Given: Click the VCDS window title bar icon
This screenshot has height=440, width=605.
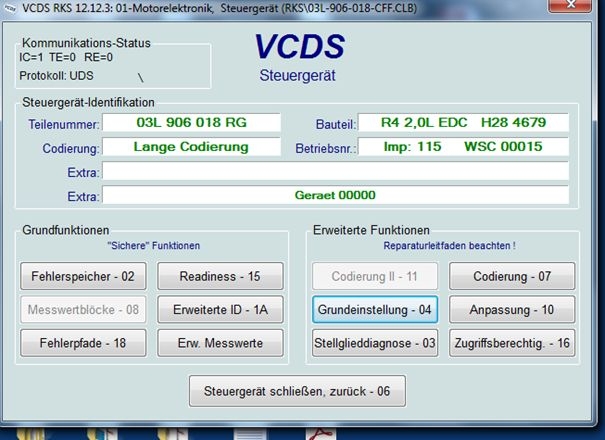Looking at the screenshot, I should point(10,8).
